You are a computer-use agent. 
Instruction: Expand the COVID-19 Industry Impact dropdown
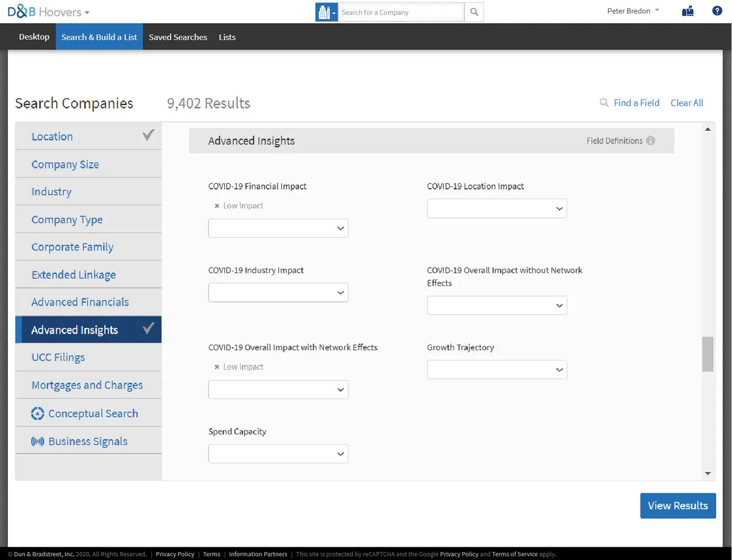278,293
